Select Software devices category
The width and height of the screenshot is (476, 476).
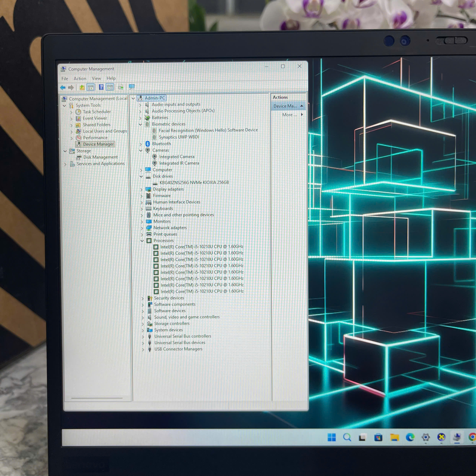[x=170, y=311]
